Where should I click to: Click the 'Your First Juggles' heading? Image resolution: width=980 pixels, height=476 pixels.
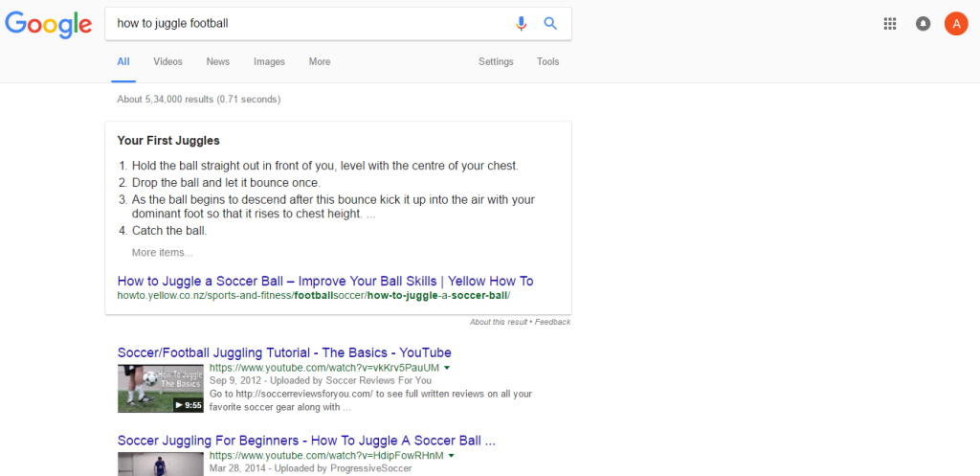pyautogui.click(x=168, y=141)
